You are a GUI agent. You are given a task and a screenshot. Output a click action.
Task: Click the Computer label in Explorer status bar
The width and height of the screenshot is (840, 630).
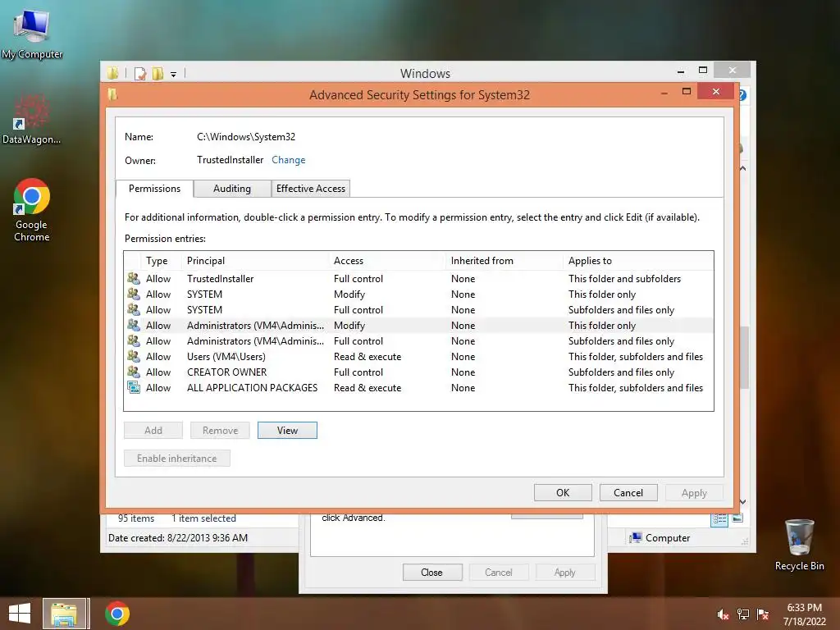tap(668, 538)
